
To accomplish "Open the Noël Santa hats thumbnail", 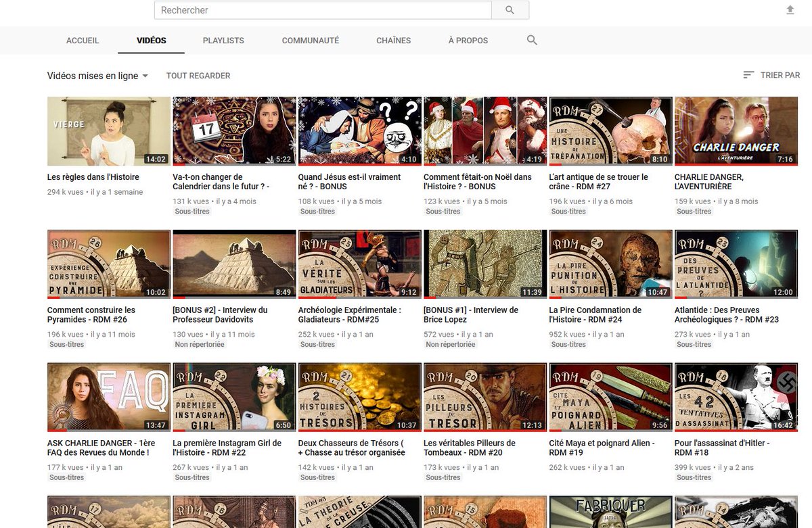I will coord(485,131).
